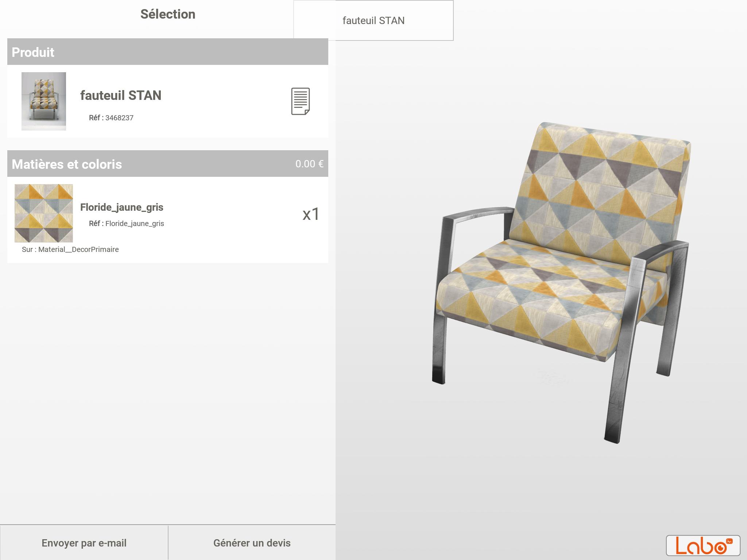Screen dimensions: 747x560
Task: Click the Labo logo
Action: 703,545
